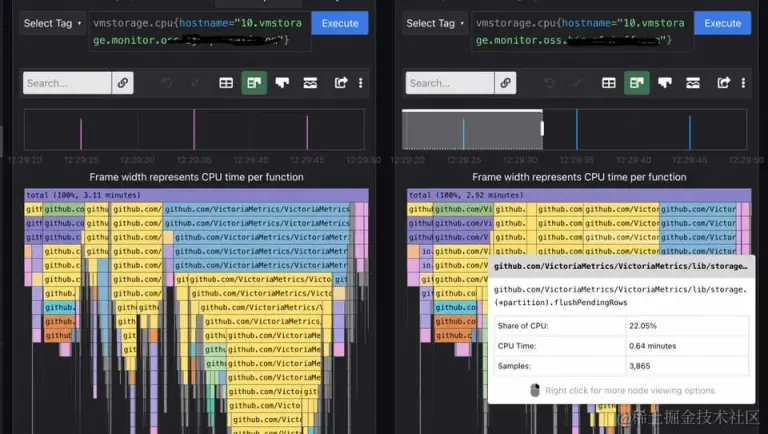Click left timeline pink marker near 12:29:25
The width and height of the screenshot is (768, 434).
[81, 134]
